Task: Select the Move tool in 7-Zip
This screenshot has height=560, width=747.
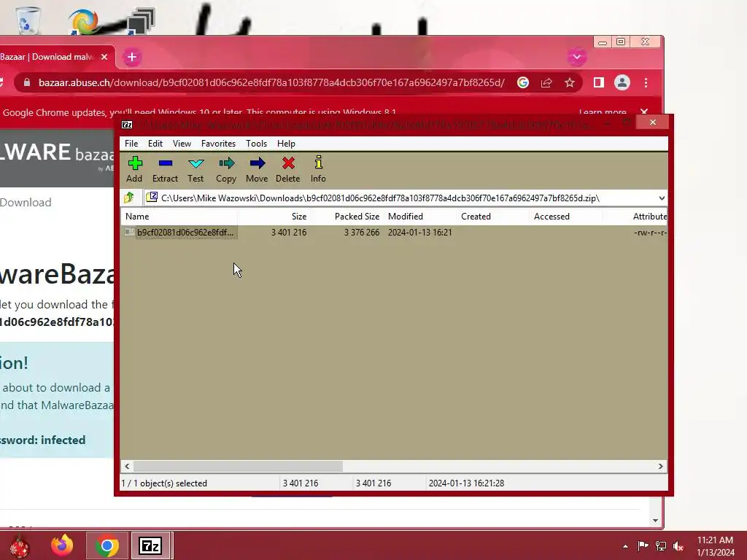Action: point(257,169)
